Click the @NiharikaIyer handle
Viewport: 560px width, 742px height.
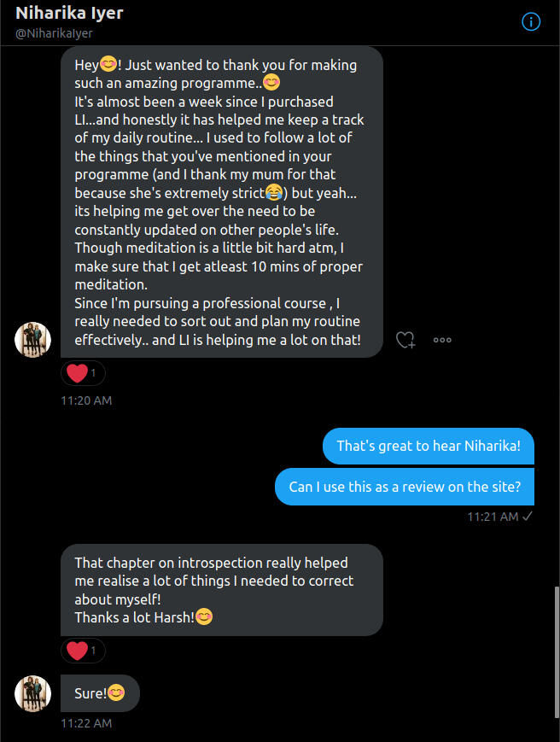click(54, 33)
